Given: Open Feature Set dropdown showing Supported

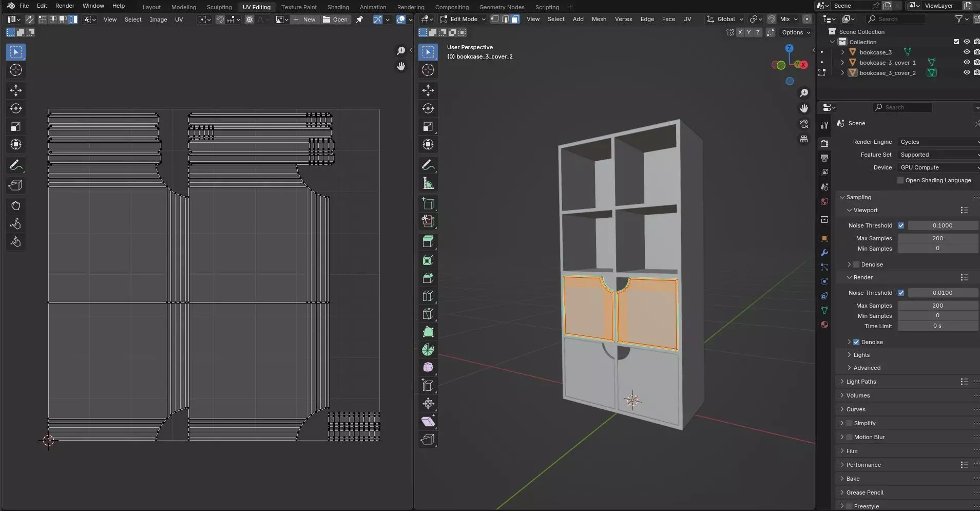Looking at the screenshot, I should pos(938,155).
